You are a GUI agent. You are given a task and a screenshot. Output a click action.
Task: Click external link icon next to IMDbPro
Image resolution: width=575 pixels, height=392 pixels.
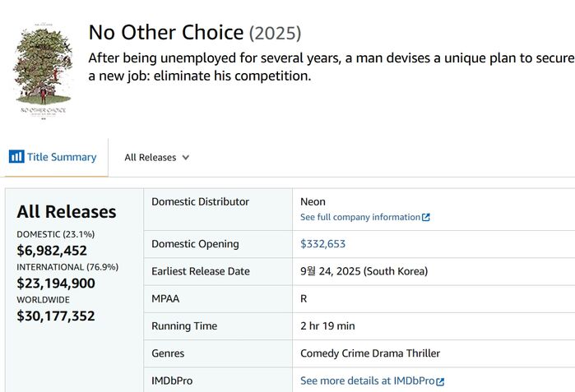pos(441,381)
